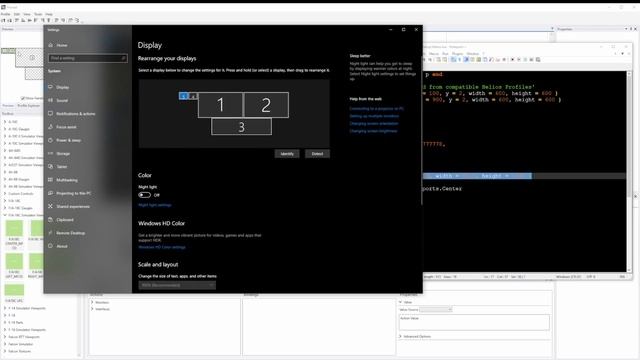
Task: Open Window menu in Notepad++
Action: 473,54
